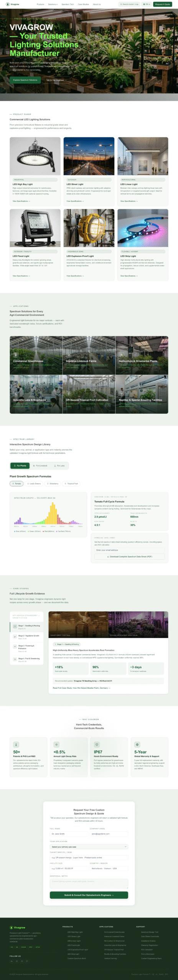This screenshot has height=980, width=178.
Task: Open Off-Season Tropical Fruit Cultivation tile
Action: [x=89, y=394]
